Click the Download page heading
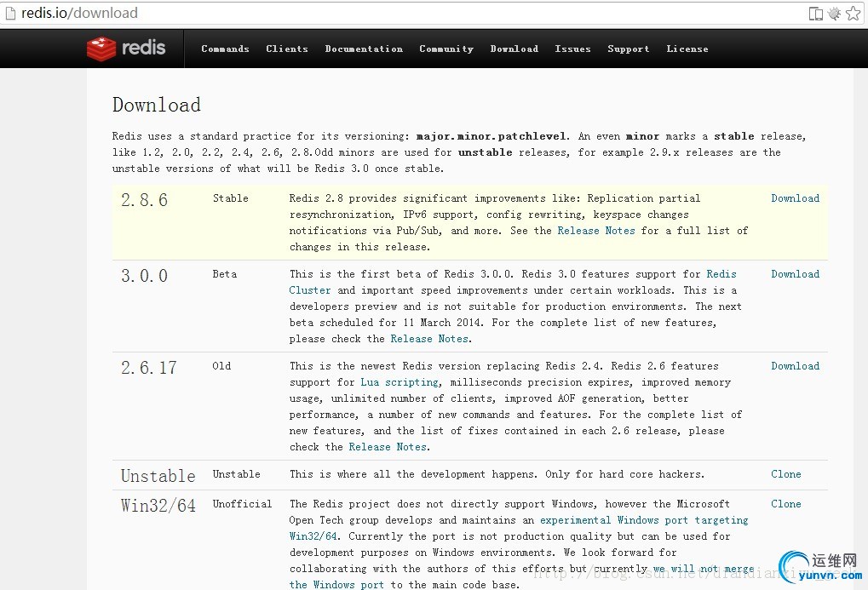868x590 pixels. 157,105
